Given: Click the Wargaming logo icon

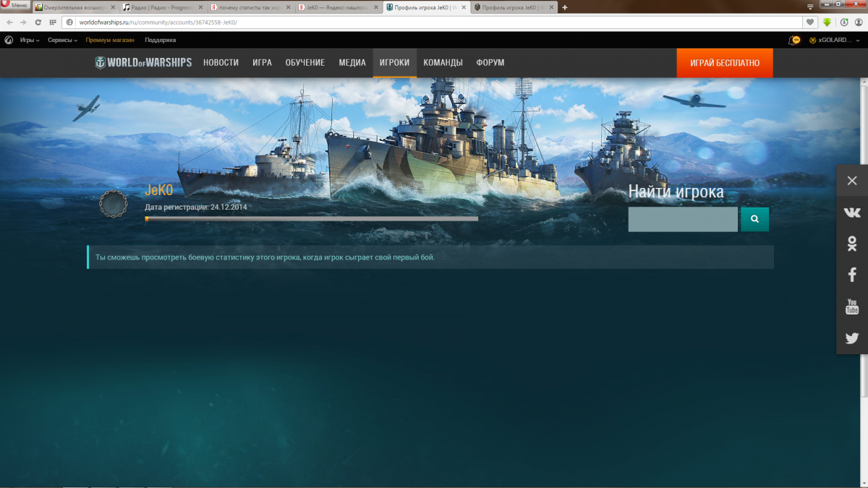Looking at the screenshot, I should 9,40.
